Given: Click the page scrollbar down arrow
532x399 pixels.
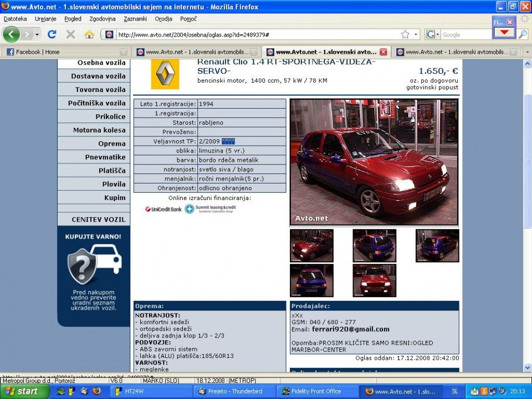Looking at the screenshot, I should 527,367.
